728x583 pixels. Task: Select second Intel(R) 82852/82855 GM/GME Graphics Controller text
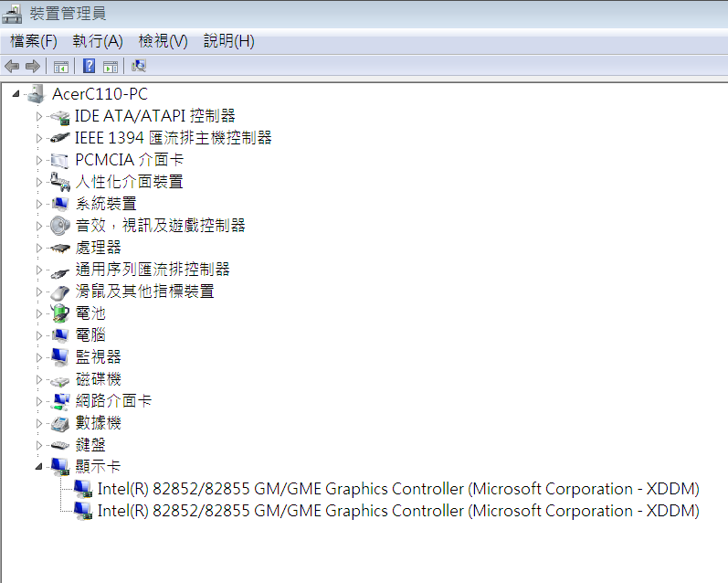(x=398, y=511)
